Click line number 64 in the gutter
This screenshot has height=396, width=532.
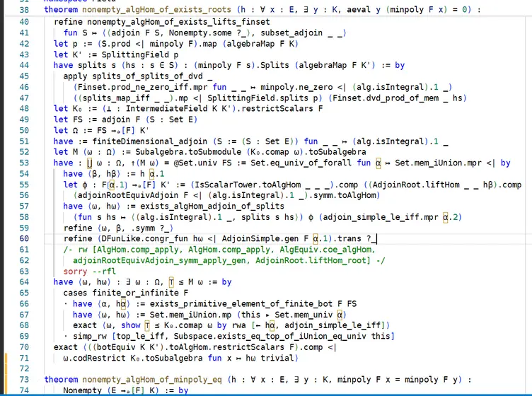point(24,282)
